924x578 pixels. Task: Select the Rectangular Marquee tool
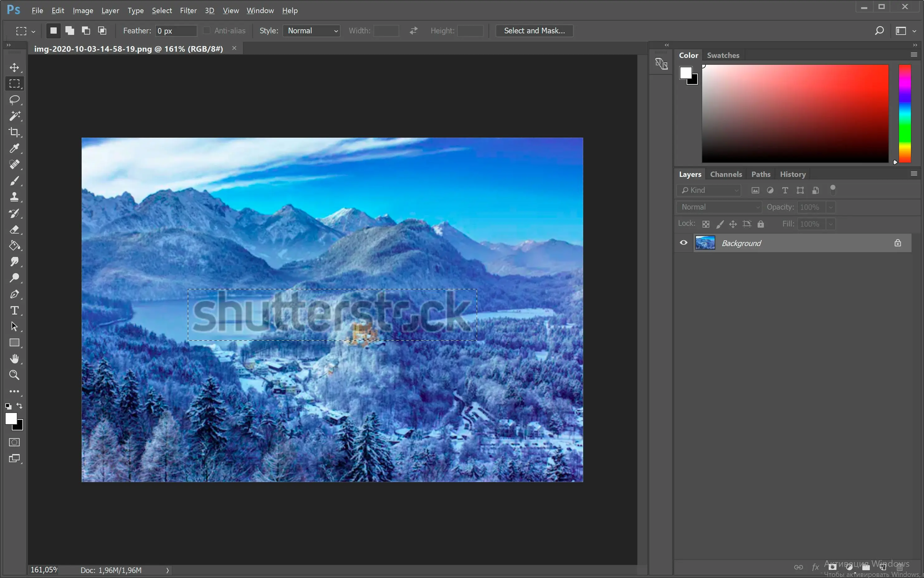point(15,83)
